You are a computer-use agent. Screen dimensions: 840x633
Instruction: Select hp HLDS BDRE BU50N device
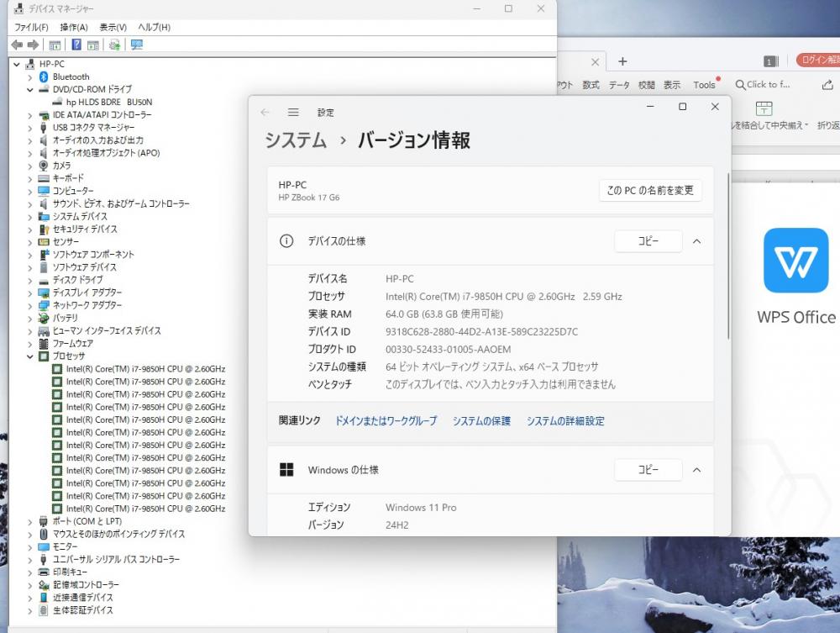tap(109, 103)
